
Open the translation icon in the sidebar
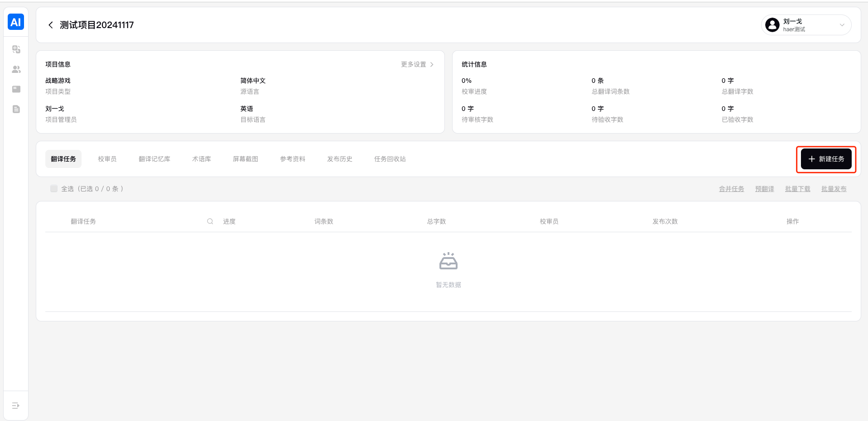click(16, 49)
